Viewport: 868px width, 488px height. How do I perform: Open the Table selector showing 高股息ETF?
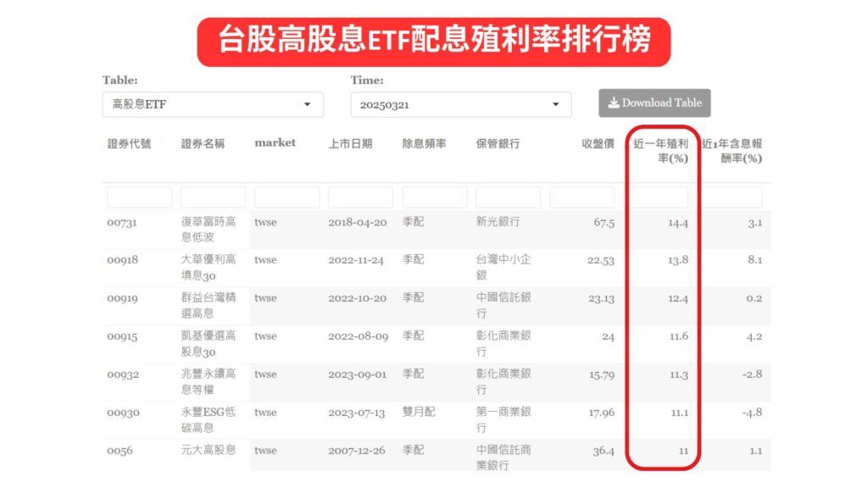pos(212,104)
